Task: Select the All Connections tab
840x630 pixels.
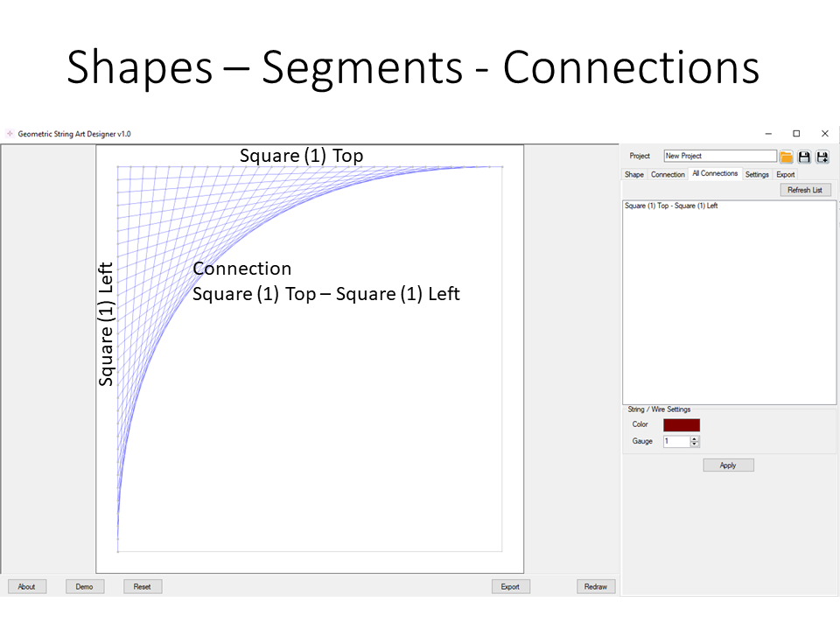Action: [x=715, y=173]
